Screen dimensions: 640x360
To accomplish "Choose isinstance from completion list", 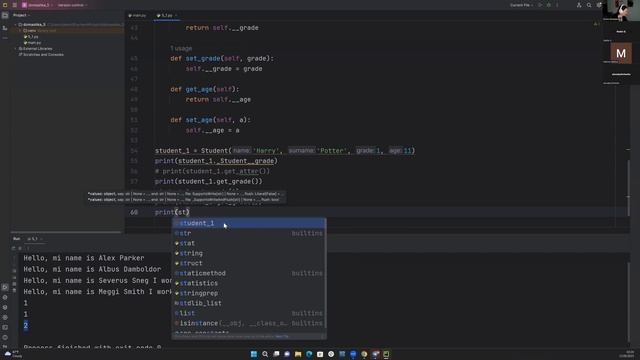I will pos(249,323).
